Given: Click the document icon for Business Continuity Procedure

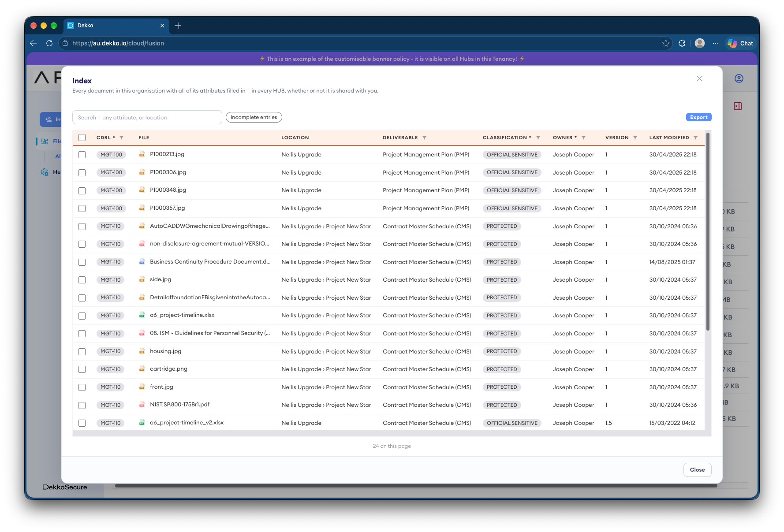Looking at the screenshot, I should pyautogui.click(x=142, y=262).
